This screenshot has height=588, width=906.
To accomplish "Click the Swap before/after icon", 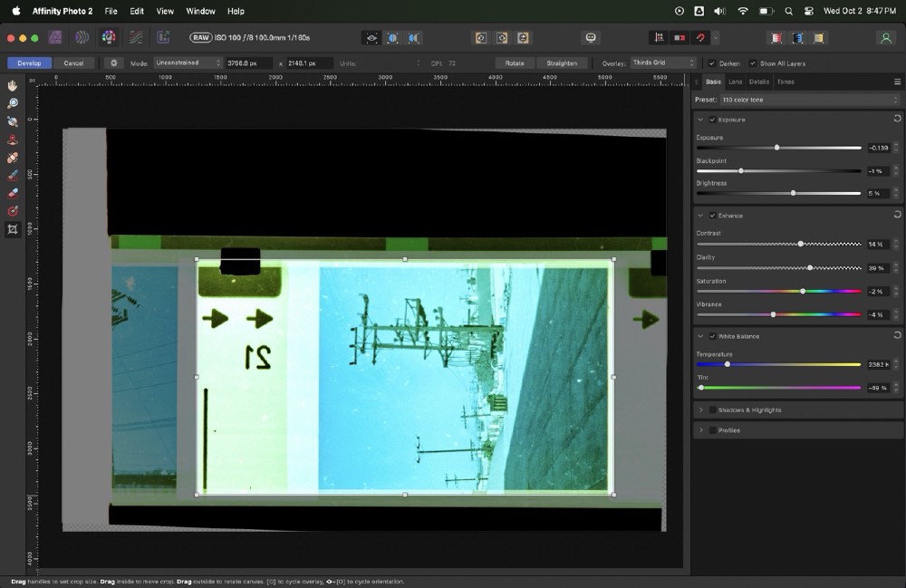I will click(523, 38).
